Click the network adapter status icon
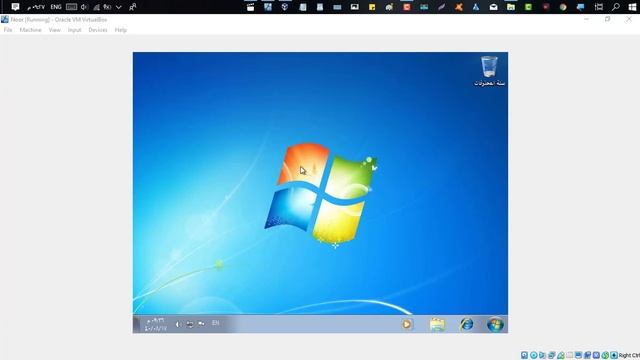 pyautogui.click(x=551, y=355)
